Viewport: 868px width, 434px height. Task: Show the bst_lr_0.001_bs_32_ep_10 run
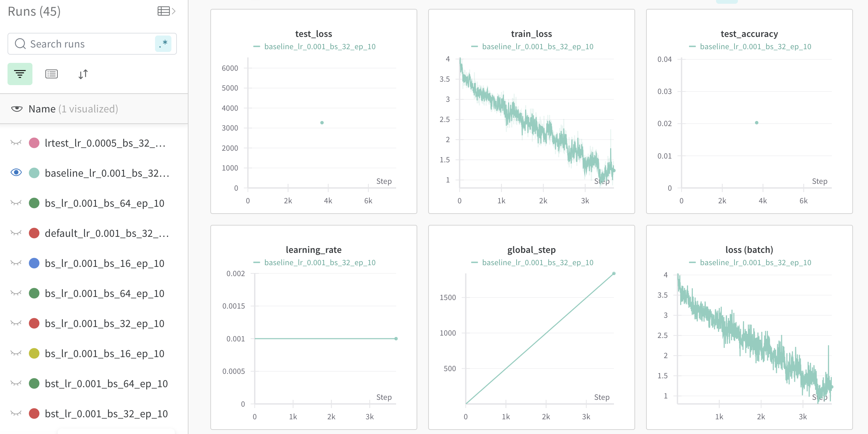(x=16, y=413)
